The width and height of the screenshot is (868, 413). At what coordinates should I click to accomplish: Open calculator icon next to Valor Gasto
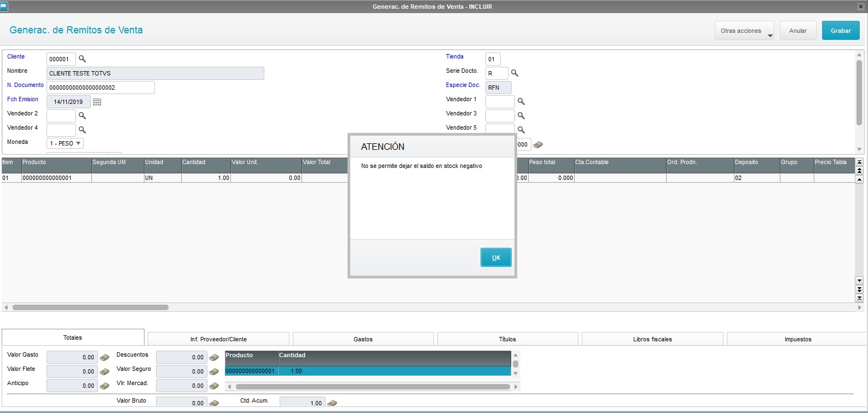(105, 358)
